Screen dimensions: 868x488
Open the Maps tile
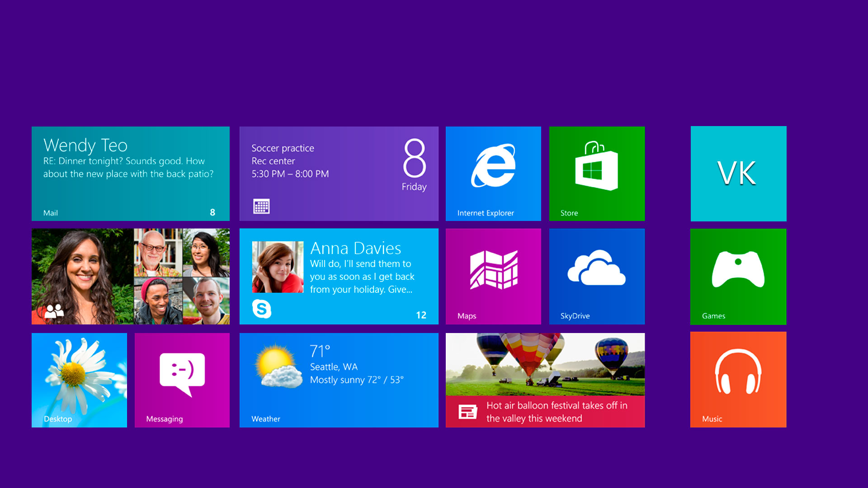[x=493, y=276]
